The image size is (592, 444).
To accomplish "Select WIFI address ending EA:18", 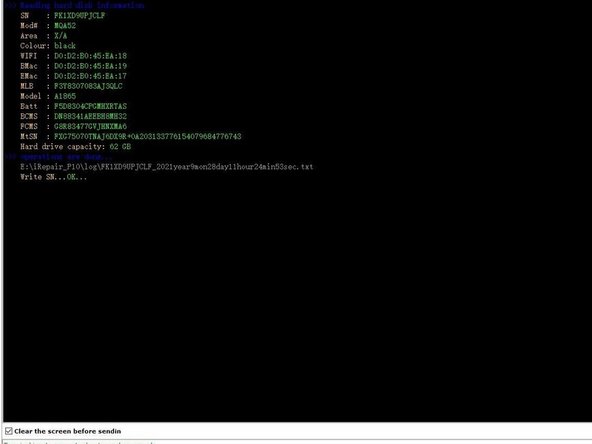I will click(x=91, y=56).
